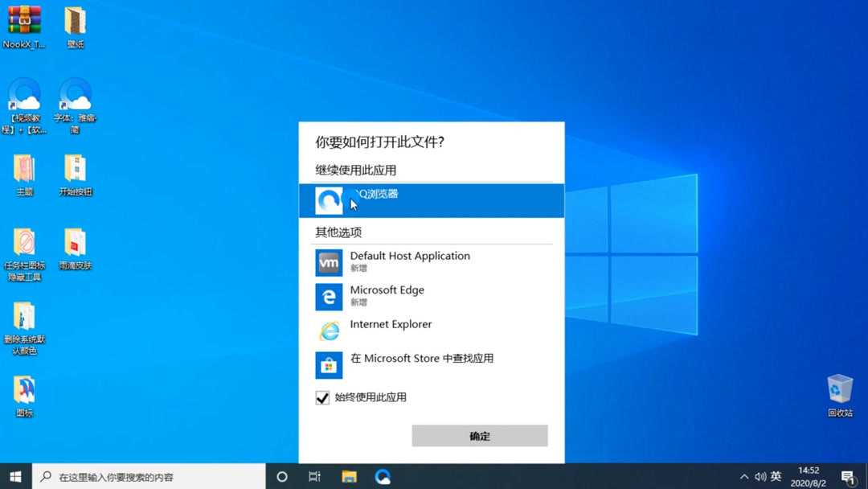
Task: Uncheck 始终使用此应用
Action: pyautogui.click(x=322, y=397)
